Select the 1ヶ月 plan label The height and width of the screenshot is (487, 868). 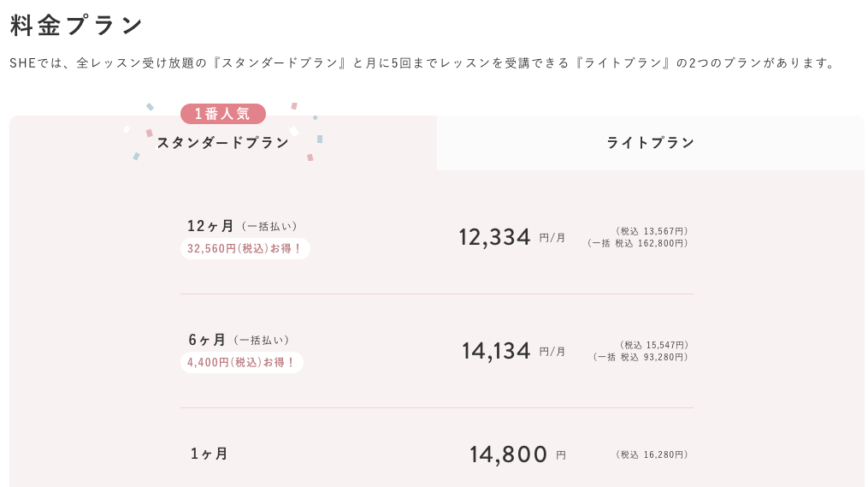(x=210, y=454)
